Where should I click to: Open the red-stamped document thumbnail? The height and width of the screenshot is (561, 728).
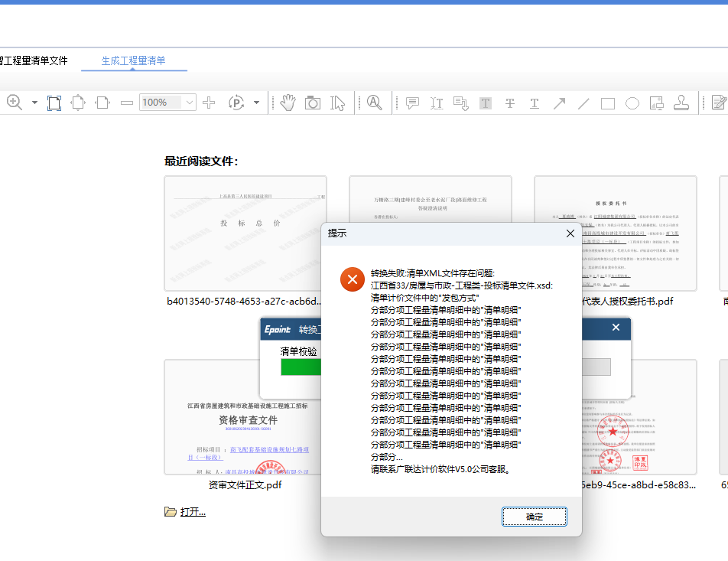[x=639, y=437]
